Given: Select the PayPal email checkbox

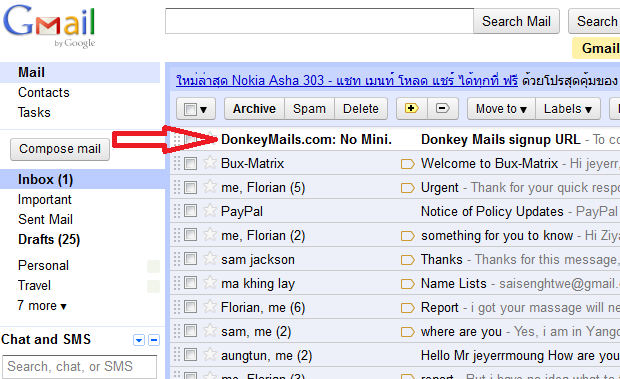Looking at the screenshot, I should coord(190,211).
